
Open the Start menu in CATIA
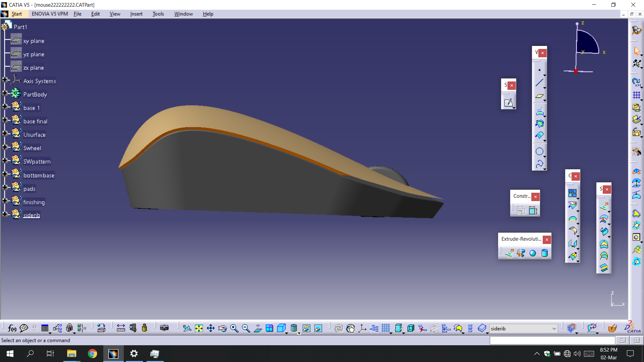click(16, 14)
